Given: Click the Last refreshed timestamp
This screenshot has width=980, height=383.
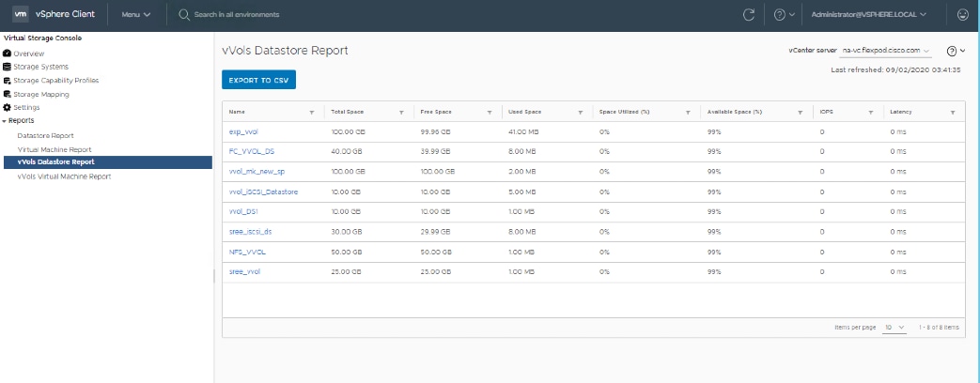Looking at the screenshot, I should [x=895, y=70].
